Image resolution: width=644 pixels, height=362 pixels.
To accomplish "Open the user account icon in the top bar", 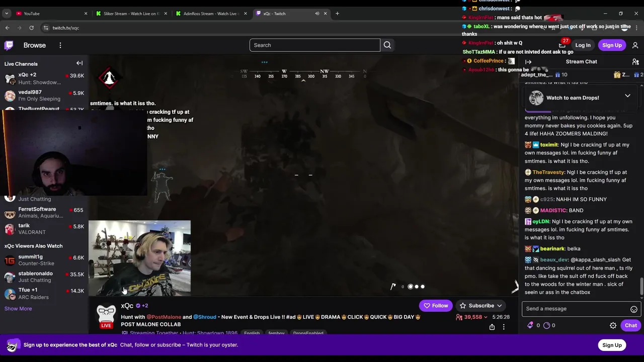I will 635,45.
